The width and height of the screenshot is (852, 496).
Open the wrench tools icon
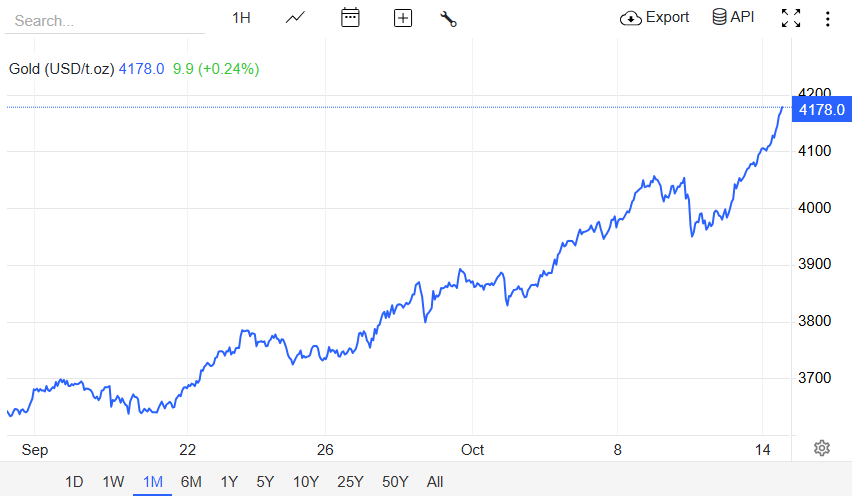point(448,18)
